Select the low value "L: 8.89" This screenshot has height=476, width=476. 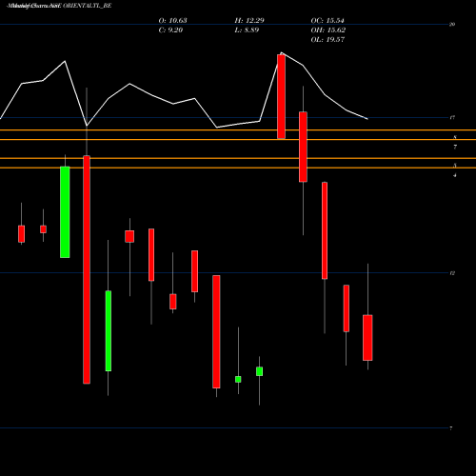tap(247, 30)
